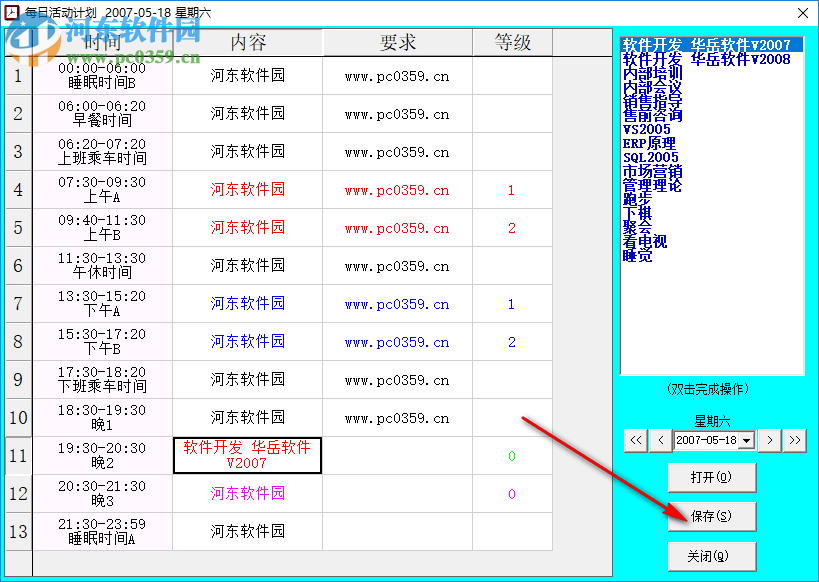Screen dimensions: 819x582
Task: Click the 17:30-18:20 下班乘车时间 time cell
Action: click(x=102, y=380)
